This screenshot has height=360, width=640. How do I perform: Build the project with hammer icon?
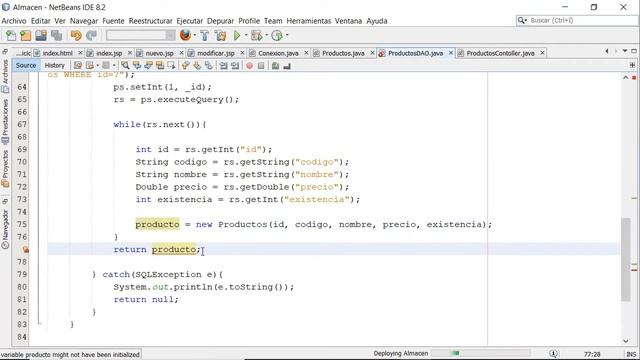click(x=204, y=36)
